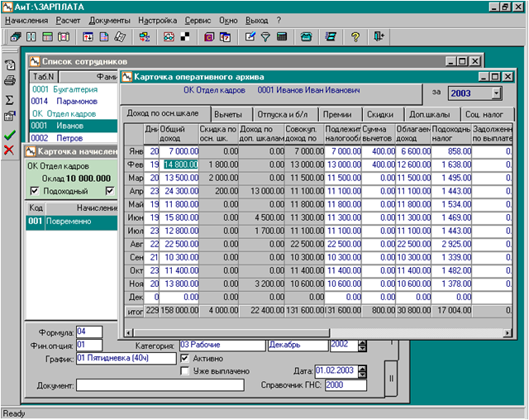
Task: Check the Уже выплачено checkbox
Action: coord(185,371)
